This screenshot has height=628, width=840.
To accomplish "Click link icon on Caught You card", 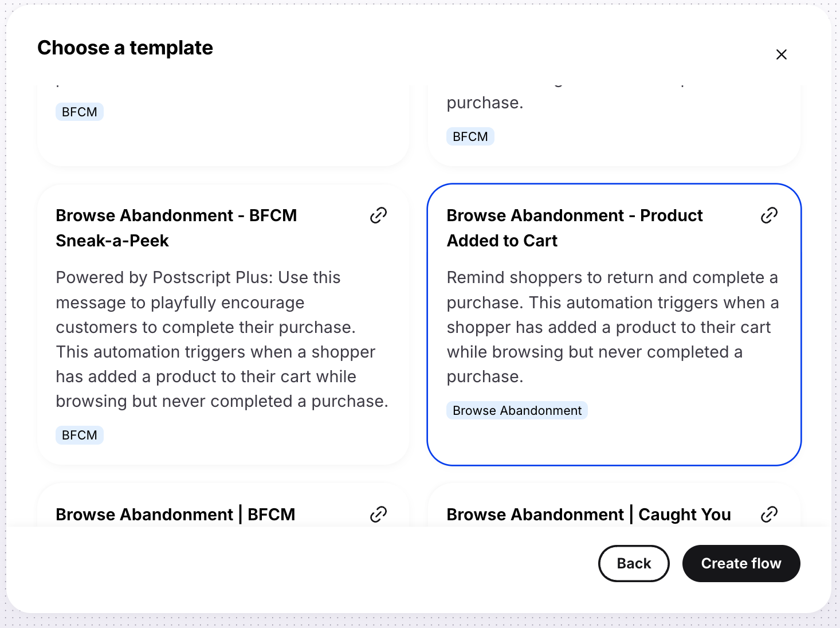I will (x=769, y=515).
